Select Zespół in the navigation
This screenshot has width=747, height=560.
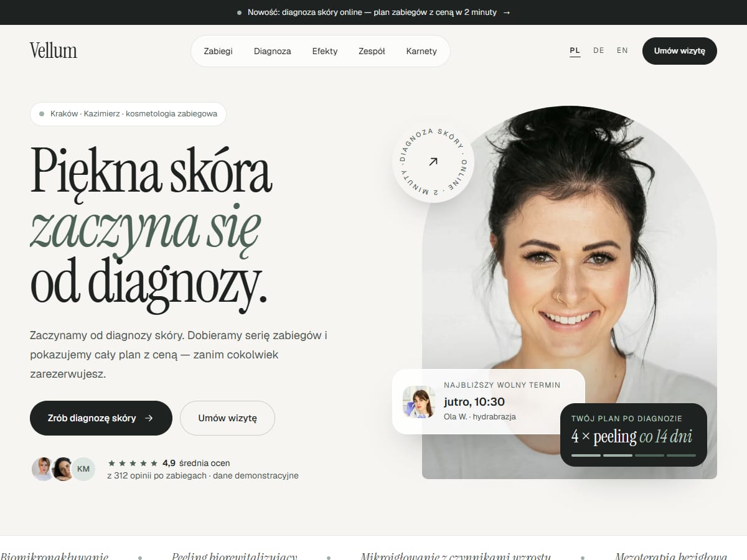tap(372, 51)
